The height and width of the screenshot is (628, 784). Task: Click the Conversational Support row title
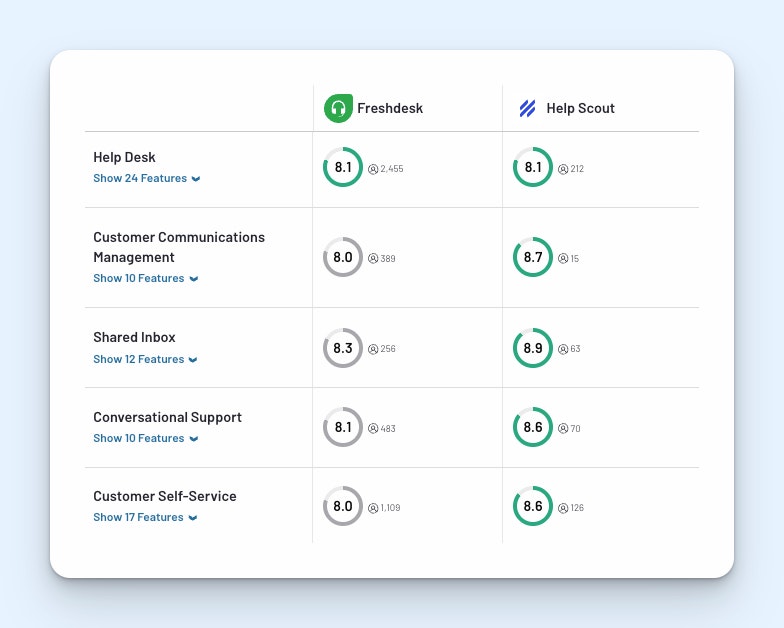[168, 418]
